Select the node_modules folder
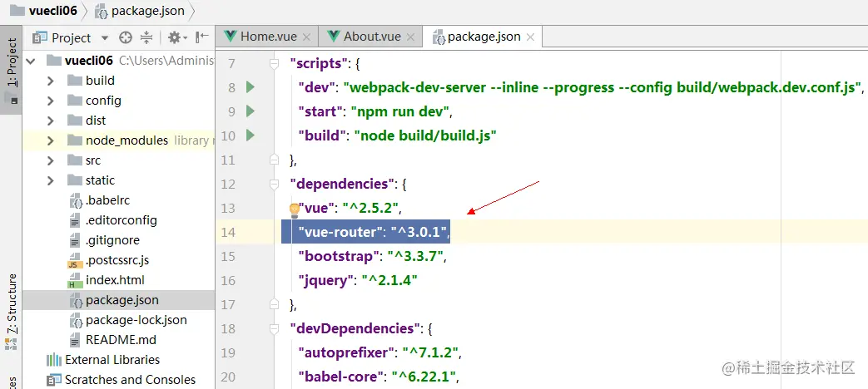The image size is (868, 389). pyautogui.click(x=126, y=140)
